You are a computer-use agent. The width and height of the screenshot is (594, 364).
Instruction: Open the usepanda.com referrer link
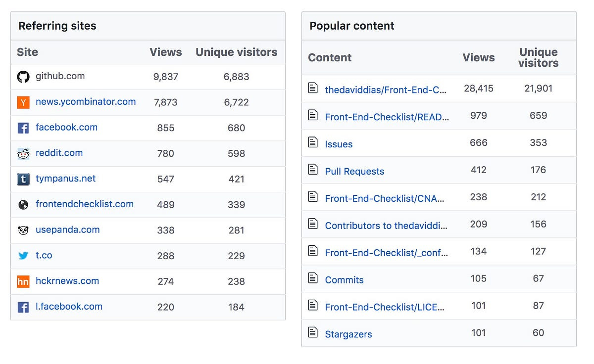(x=67, y=229)
